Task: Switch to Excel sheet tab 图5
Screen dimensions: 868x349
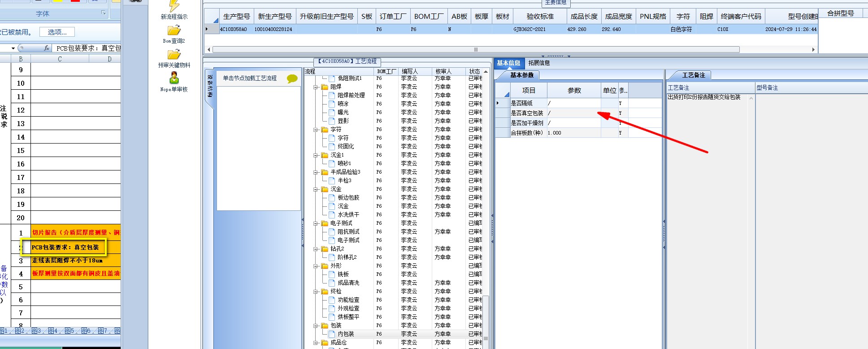Action: click(x=69, y=331)
